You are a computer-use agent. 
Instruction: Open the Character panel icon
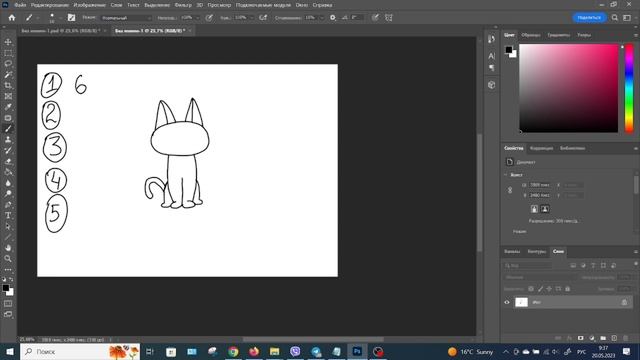pyautogui.click(x=491, y=56)
